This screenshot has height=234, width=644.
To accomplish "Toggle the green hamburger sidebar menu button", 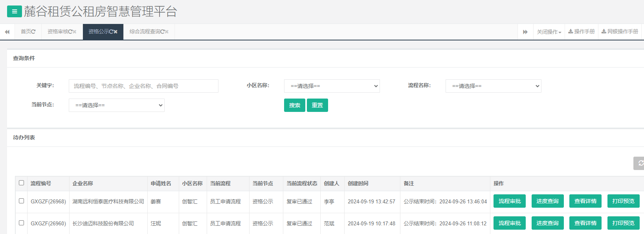I will 14,11.
